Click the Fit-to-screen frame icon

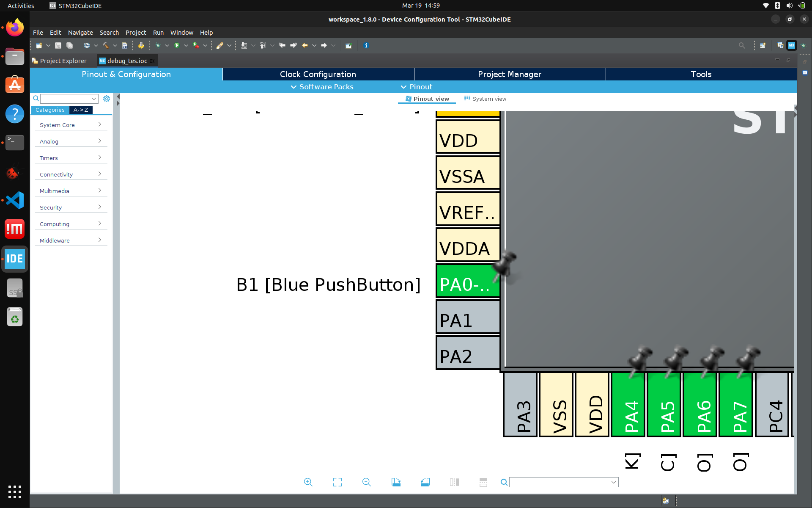click(x=337, y=482)
